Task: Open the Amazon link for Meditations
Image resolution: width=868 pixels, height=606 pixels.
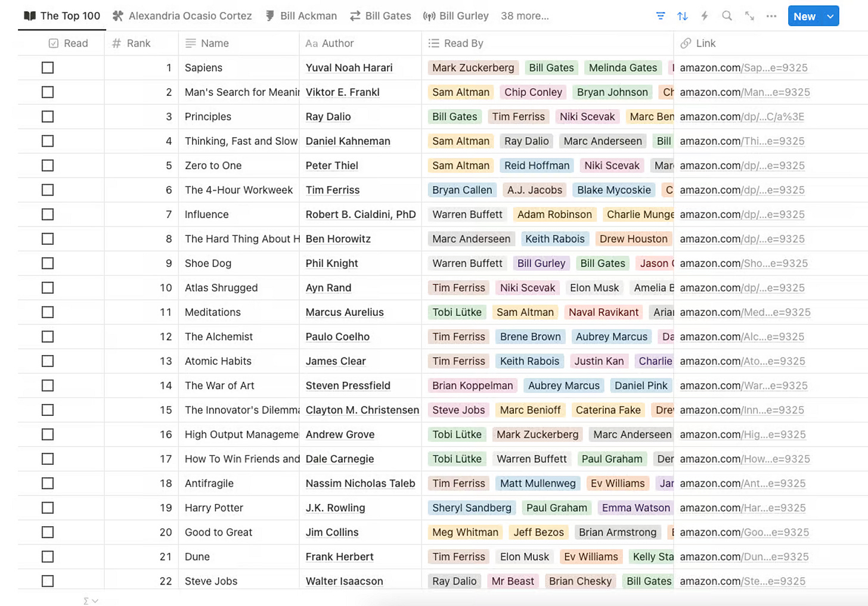Action: (745, 312)
